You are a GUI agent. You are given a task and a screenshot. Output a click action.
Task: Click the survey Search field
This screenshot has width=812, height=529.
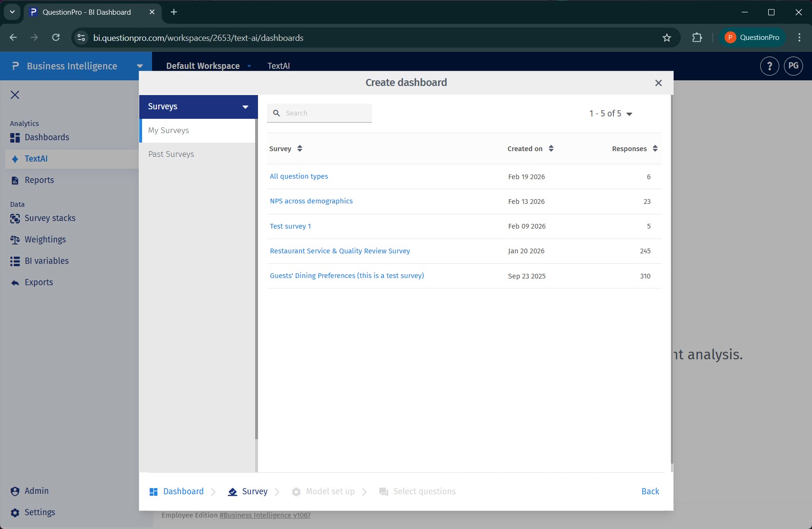[325, 113]
